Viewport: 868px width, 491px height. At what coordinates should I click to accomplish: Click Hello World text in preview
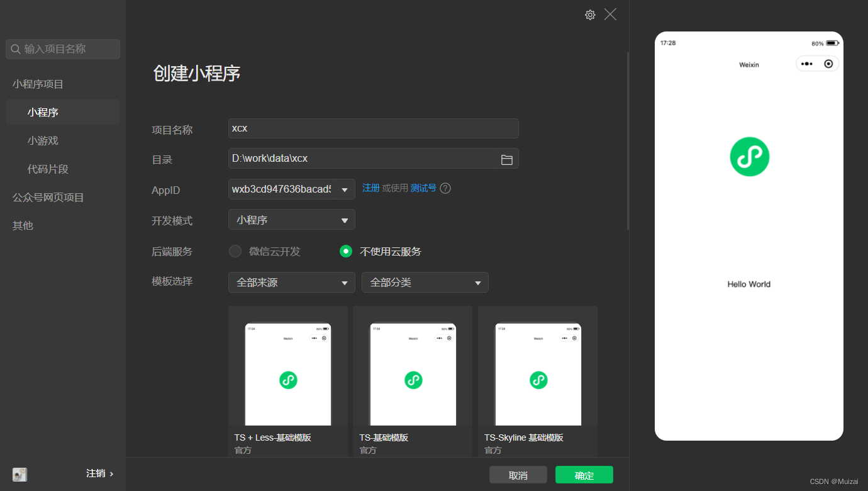[x=748, y=284]
